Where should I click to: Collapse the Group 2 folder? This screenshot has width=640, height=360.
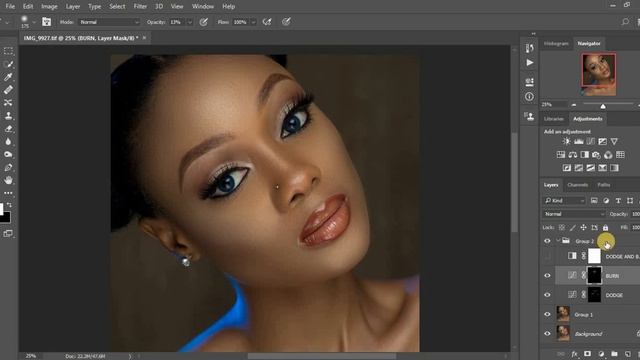[x=558, y=241]
